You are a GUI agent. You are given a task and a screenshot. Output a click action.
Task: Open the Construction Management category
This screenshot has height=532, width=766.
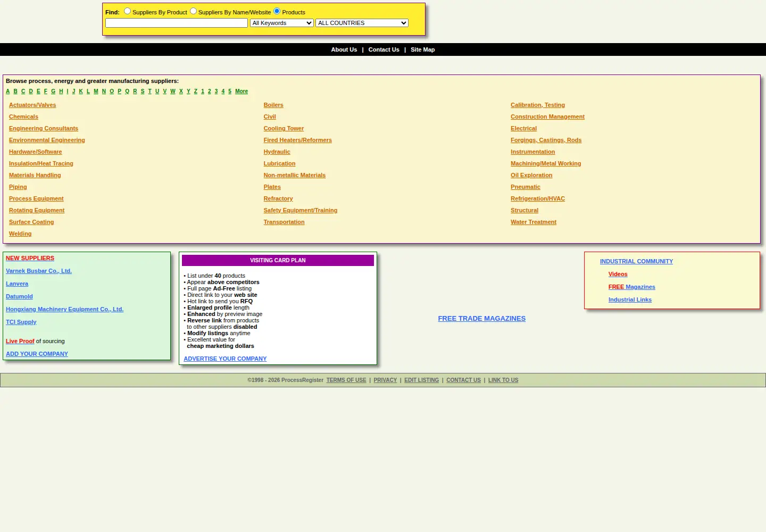547,117
